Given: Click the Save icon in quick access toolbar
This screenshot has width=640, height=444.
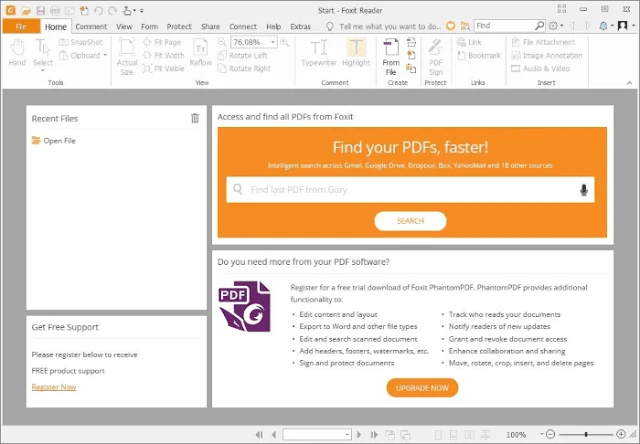Looking at the screenshot, I should click(40, 11).
